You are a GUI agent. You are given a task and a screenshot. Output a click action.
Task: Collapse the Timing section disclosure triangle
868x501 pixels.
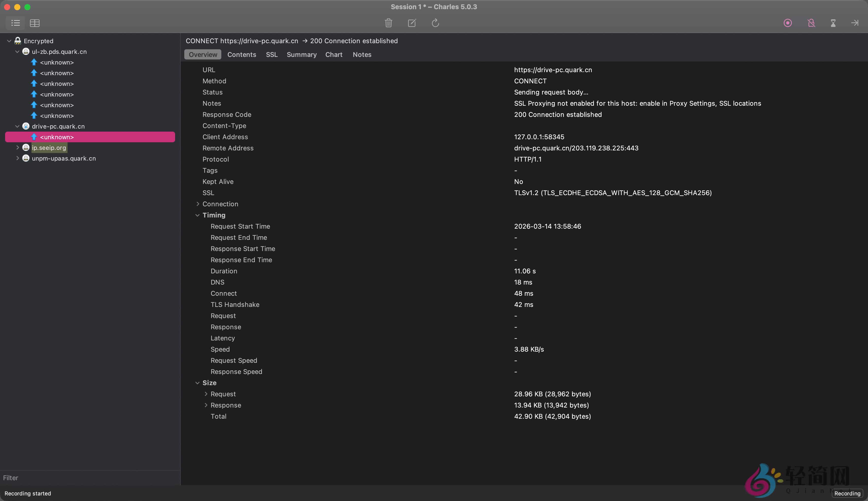coord(198,215)
